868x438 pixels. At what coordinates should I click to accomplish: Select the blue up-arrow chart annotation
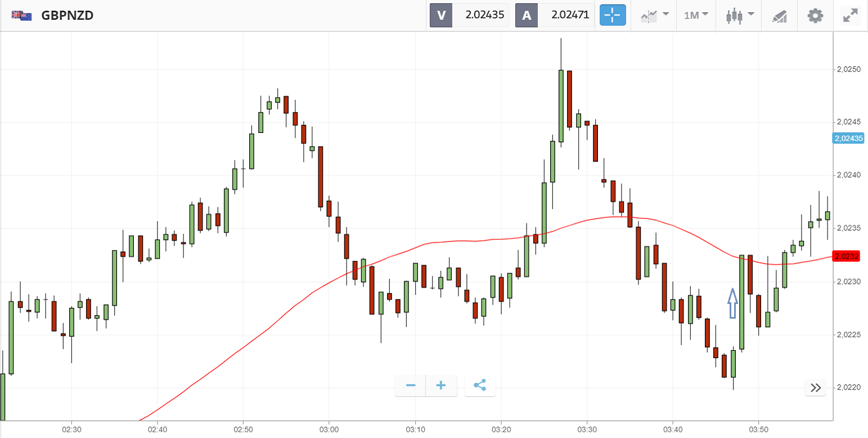732,303
